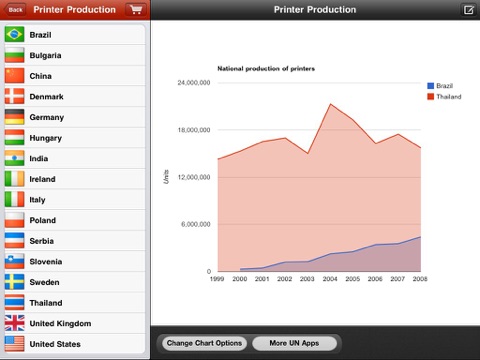Click the Poland flag icon
The height and width of the screenshot is (360, 480).
[x=14, y=220]
